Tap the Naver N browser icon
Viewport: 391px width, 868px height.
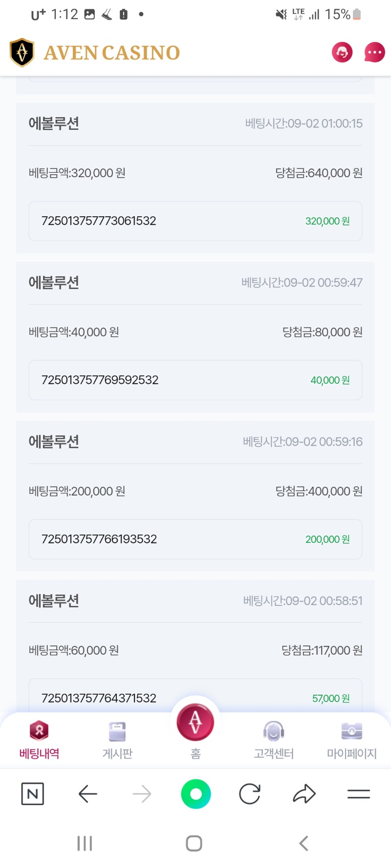point(33,794)
